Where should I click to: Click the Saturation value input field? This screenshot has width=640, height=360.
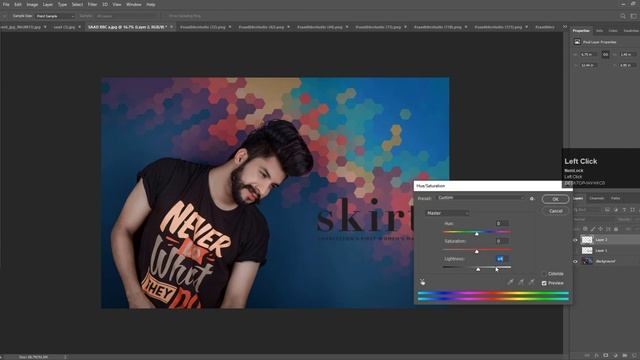click(502, 241)
